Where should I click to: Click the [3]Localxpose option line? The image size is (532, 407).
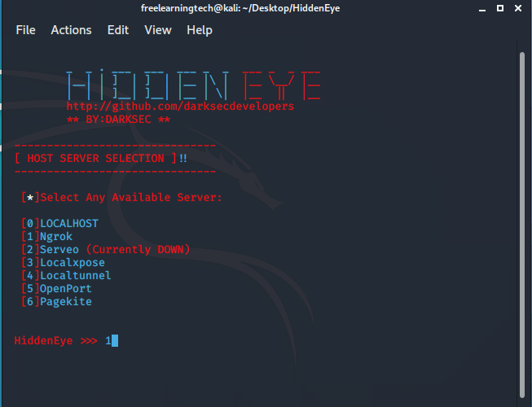point(63,263)
